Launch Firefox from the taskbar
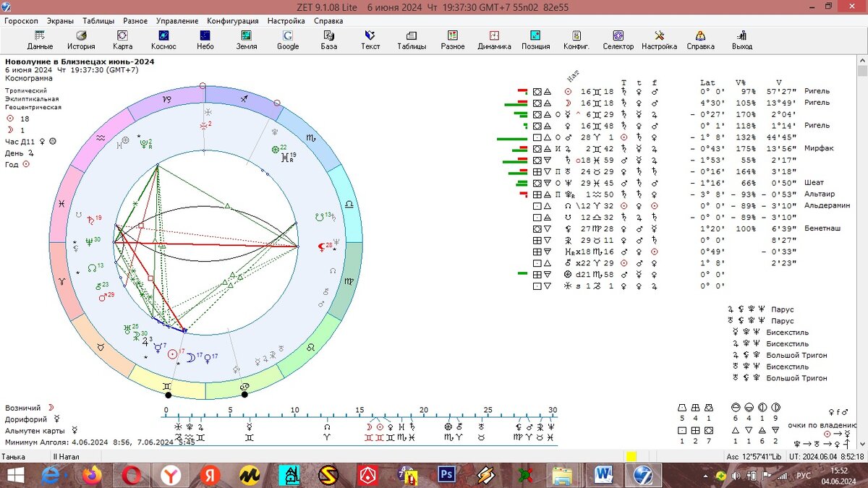 (91, 476)
